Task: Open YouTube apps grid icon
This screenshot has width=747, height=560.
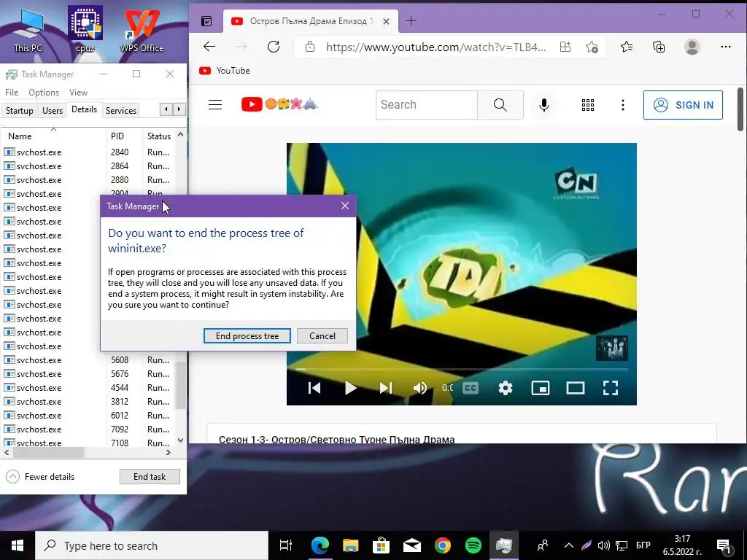Action: [x=588, y=105]
